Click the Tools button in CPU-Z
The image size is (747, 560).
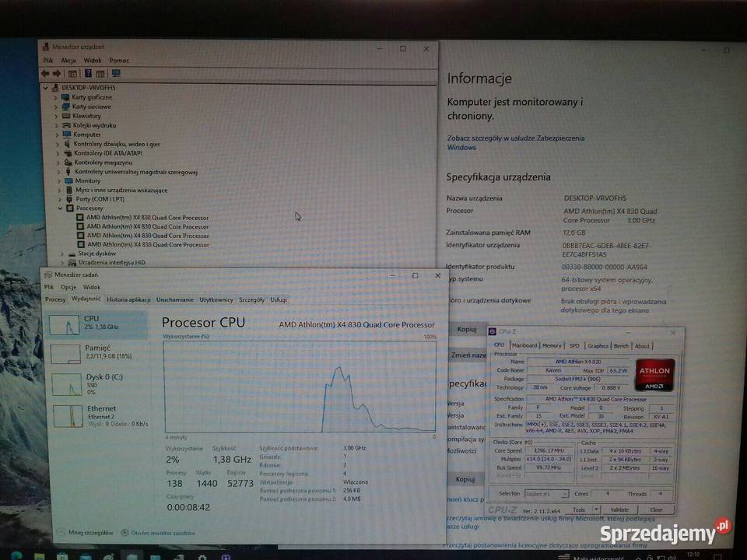click(578, 509)
